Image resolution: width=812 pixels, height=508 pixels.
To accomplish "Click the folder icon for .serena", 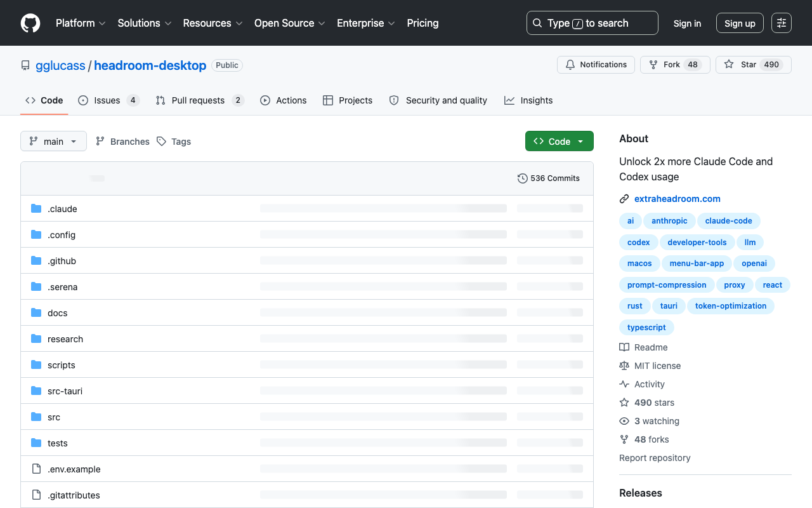I will (x=36, y=287).
